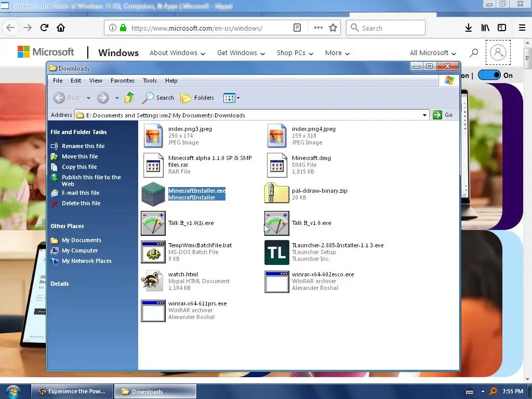The image size is (532, 399).
Task: Open the Tools menu
Action: point(150,81)
